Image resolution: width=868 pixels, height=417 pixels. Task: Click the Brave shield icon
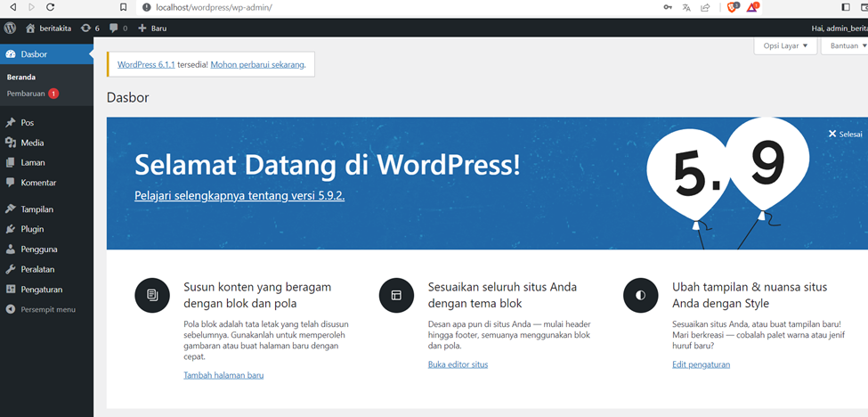click(x=732, y=7)
